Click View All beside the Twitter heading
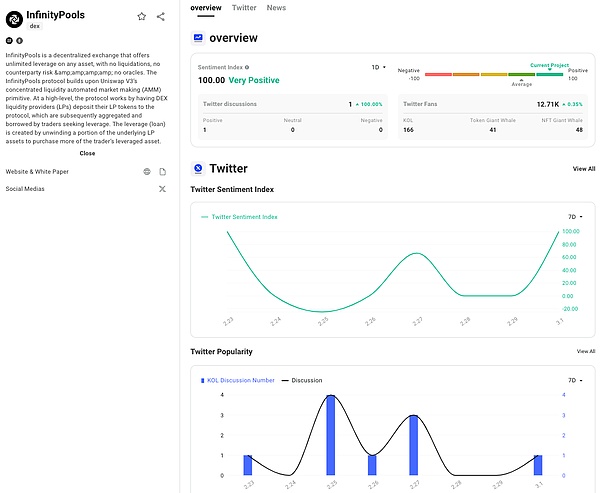Viewport: 600px width, 493px height. 584,169
